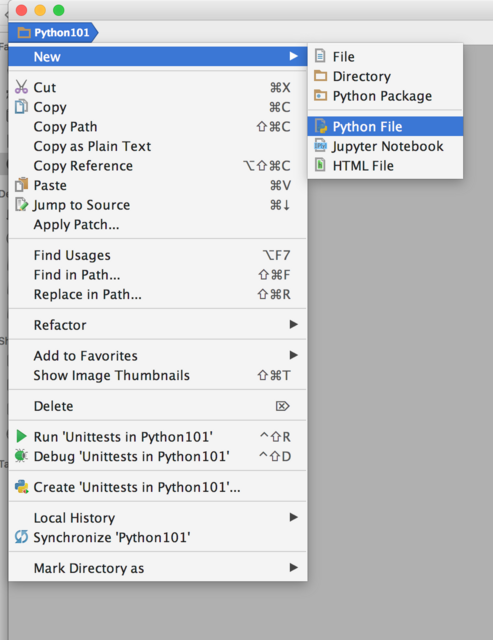Select Show Image Thumbnails
Viewport: 493px width, 640px height.
(x=158, y=375)
